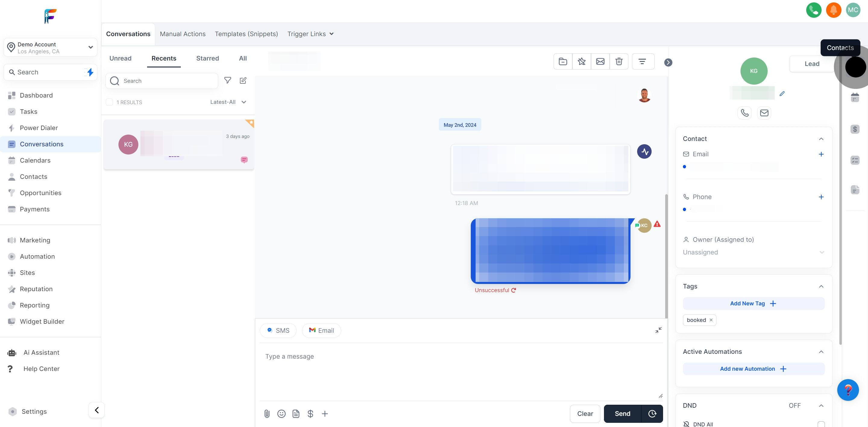The height and width of the screenshot is (427, 868).
Task: Click the Add New Tag button
Action: 753,304
